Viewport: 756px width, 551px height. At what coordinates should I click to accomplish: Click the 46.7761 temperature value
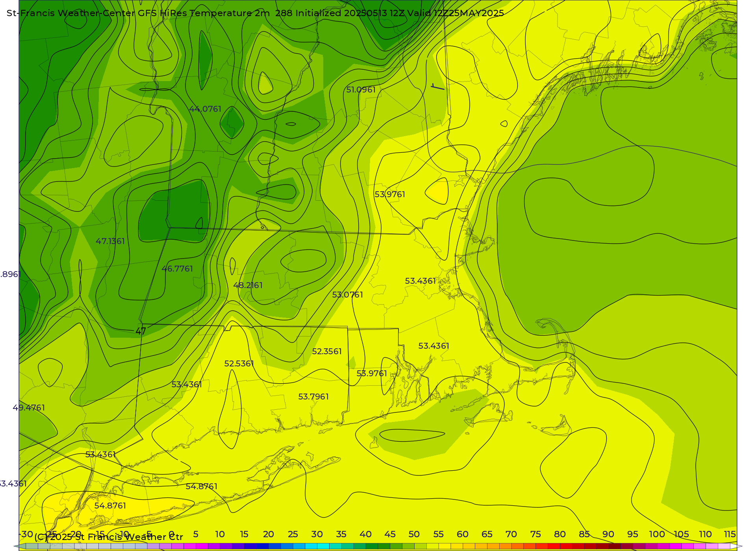click(x=177, y=269)
